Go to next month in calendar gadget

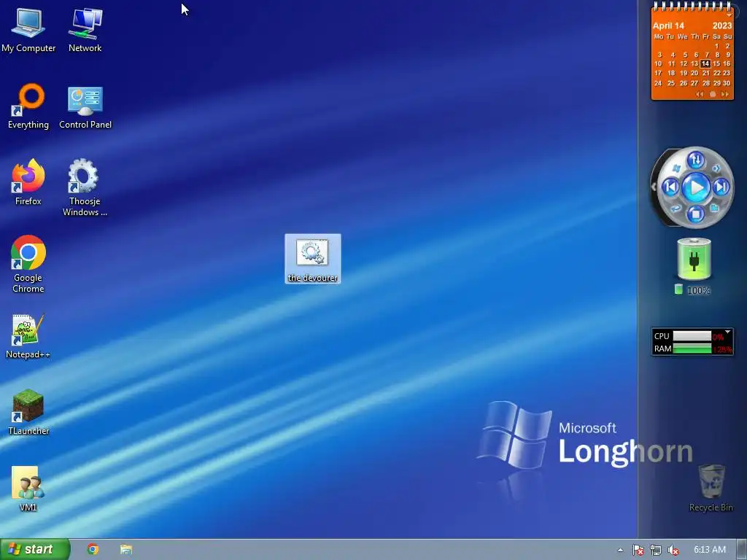(725, 94)
